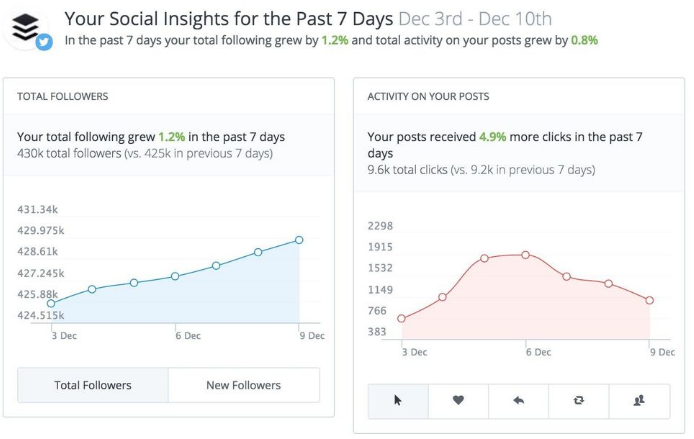Image resolution: width=694 pixels, height=439 pixels.
Task: Show new followers person icon metric
Action: [x=639, y=400]
